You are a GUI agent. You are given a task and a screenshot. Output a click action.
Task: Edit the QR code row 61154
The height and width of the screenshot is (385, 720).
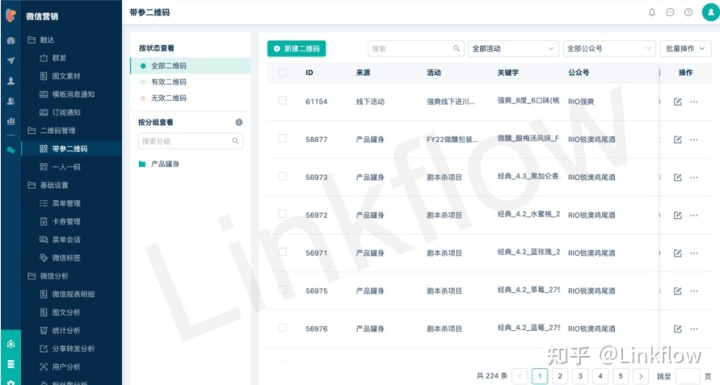click(x=677, y=102)
